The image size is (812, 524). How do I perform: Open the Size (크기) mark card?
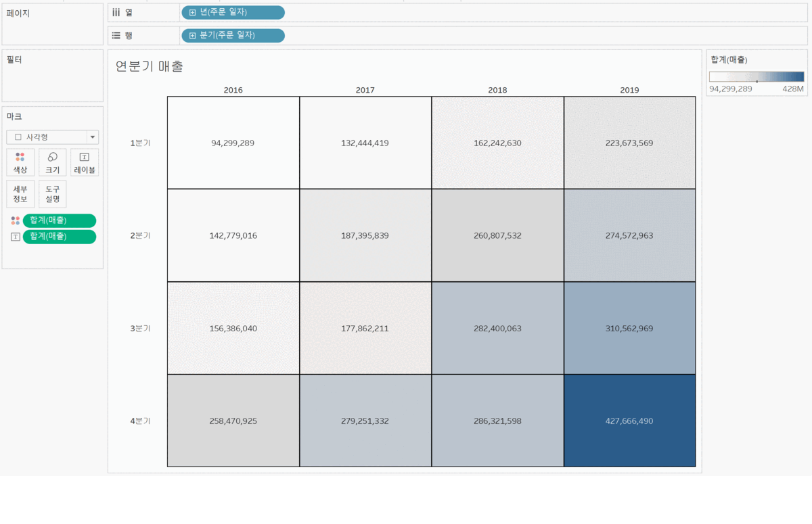(x=53, y=162)
